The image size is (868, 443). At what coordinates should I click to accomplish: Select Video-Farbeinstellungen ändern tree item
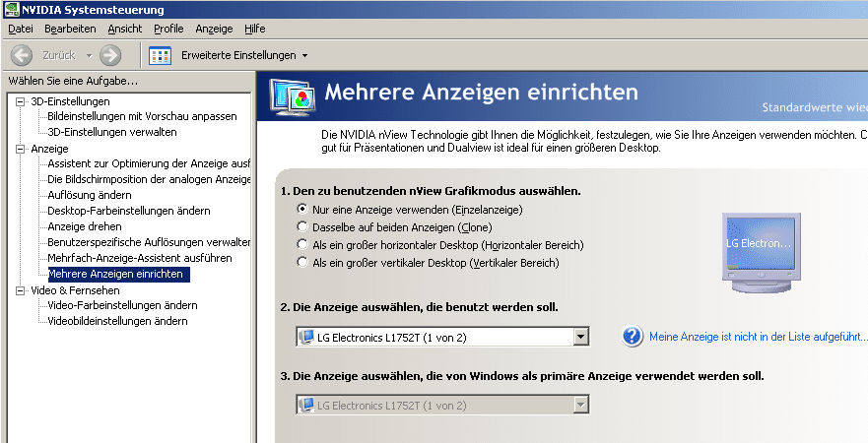click(x=123, y=305)
